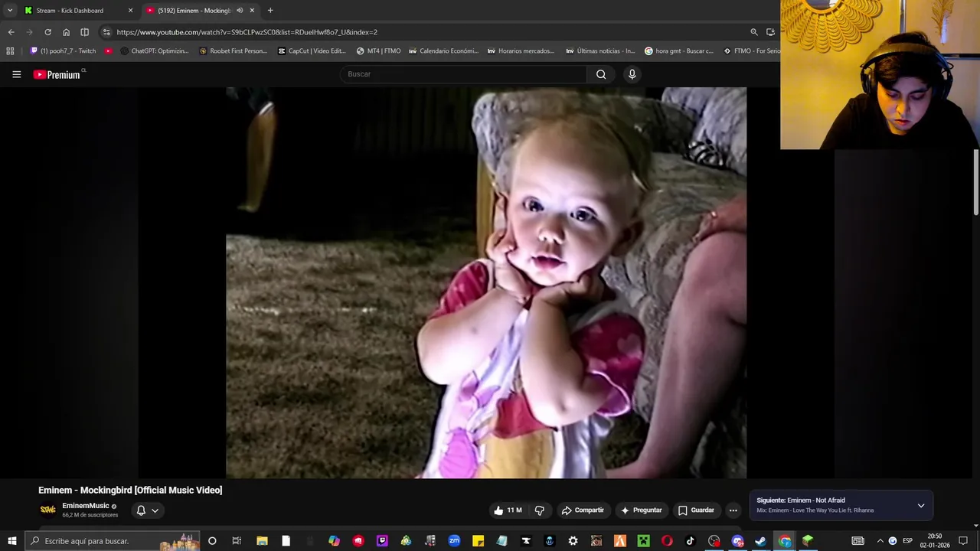Open Calendario Económi... bookmark
Image resolution: width=980 pixels, height=551 pixels.
click(443, 51)
